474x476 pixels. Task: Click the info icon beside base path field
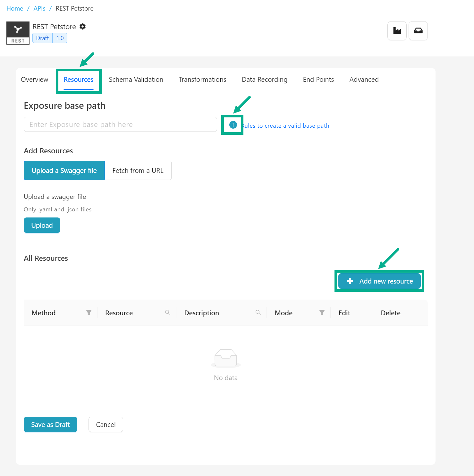(x=233, y=125)
